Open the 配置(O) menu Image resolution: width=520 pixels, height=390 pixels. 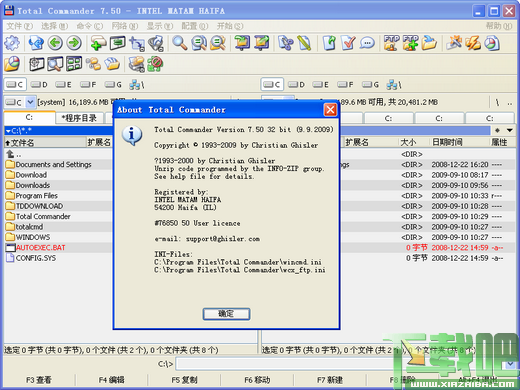pos(195,26)
